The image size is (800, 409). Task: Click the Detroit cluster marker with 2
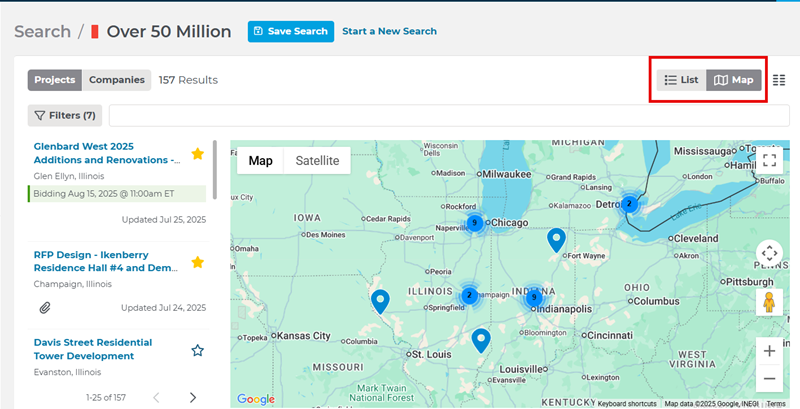tap(629, 203)
